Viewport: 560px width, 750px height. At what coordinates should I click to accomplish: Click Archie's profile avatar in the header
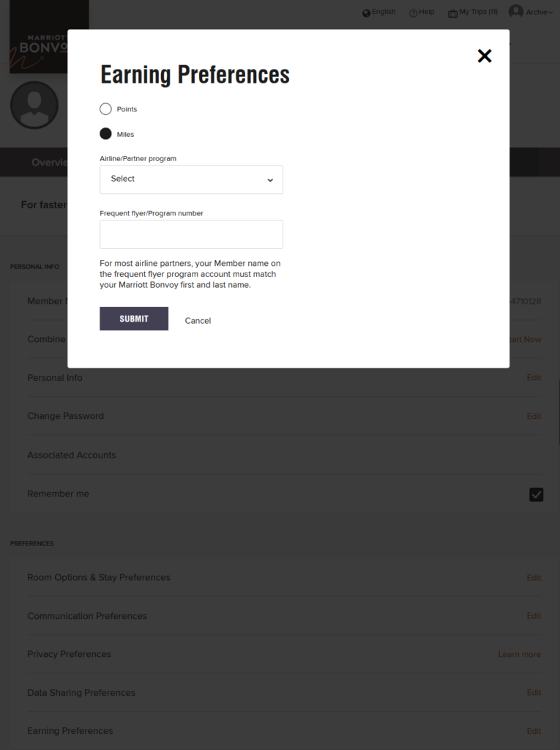click(x=515, y=11)
